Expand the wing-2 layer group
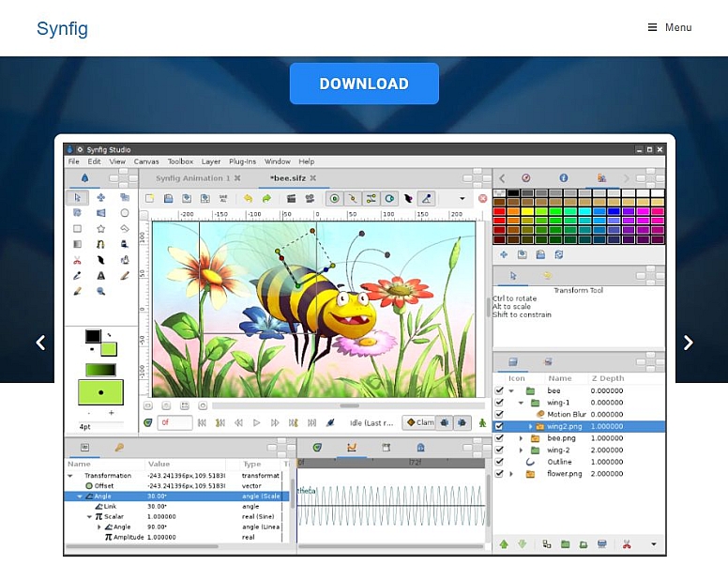 point(521,450)
